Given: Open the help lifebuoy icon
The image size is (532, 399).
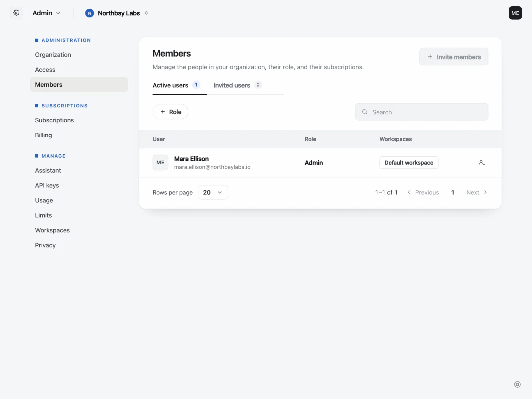Looking at the screenshot, I should coord(517,384).
